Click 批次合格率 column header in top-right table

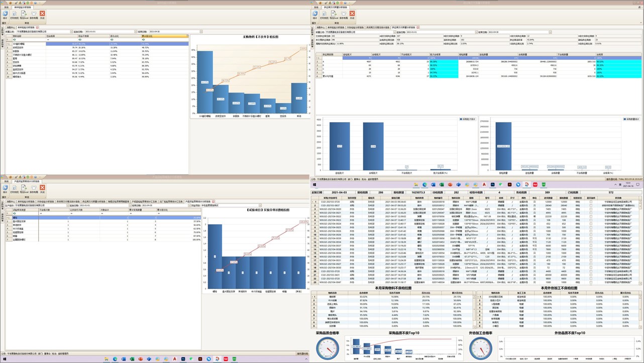point(443,54)
